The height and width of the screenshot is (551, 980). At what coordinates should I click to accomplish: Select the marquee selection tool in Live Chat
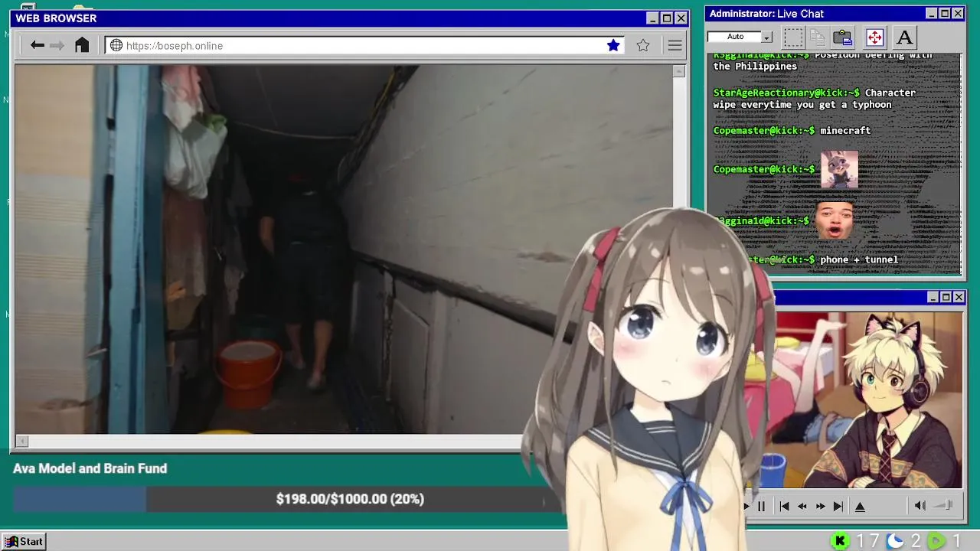point(793,37)
